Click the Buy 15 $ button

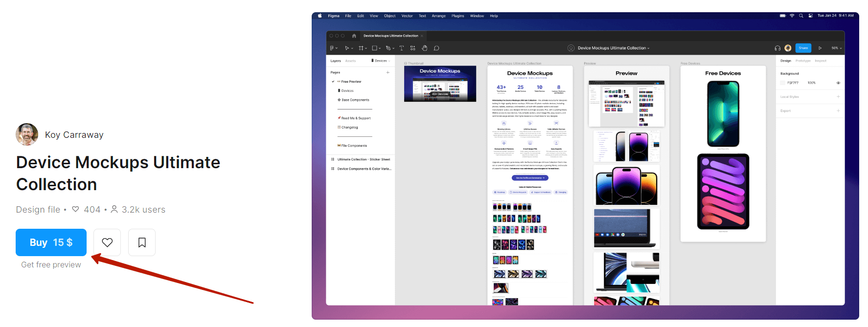pos(51,242)
